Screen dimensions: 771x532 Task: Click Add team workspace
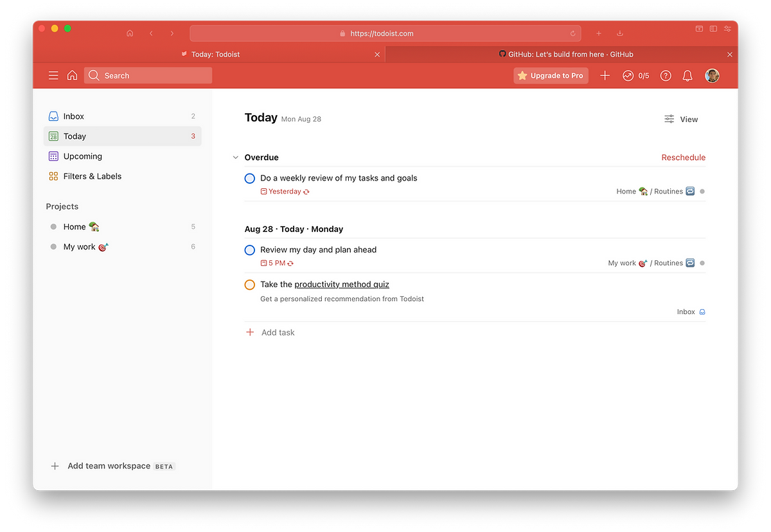tap(112, 466)
